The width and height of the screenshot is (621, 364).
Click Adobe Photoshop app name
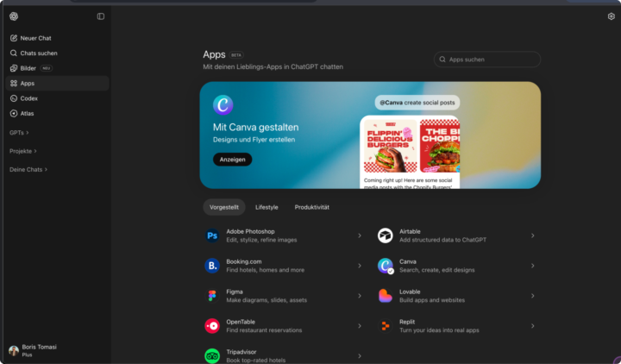(250, 231)
